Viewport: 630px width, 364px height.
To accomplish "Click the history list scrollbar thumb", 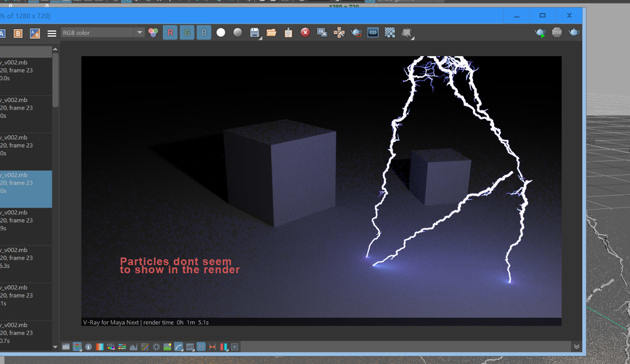I will [x=56, y=80].
